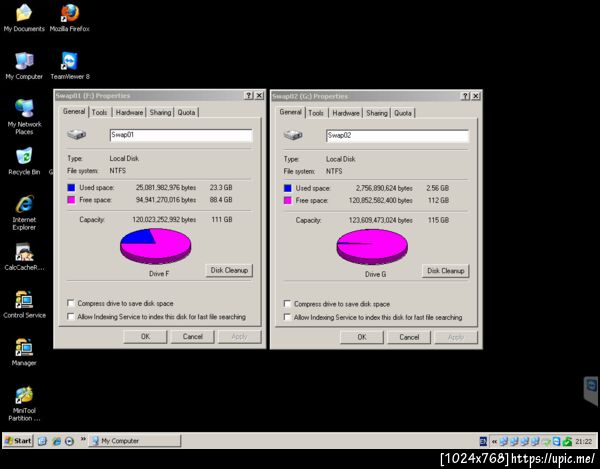Open the Sharing tab in Swap02 Properties
Screen dimensions: 600x469
(x=377, y=113)
